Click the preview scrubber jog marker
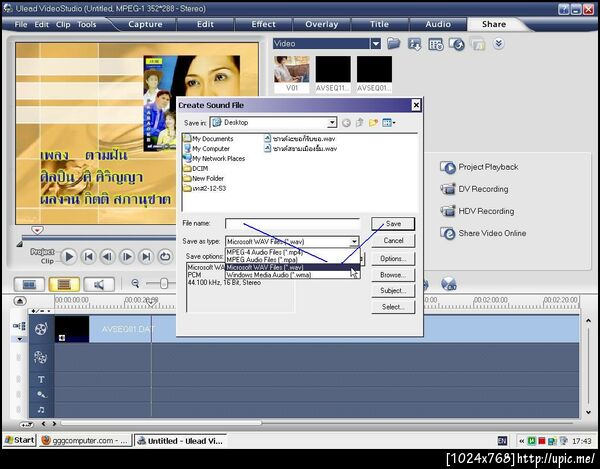The width and height of the screenshot is (600, 469). (37, 230)
